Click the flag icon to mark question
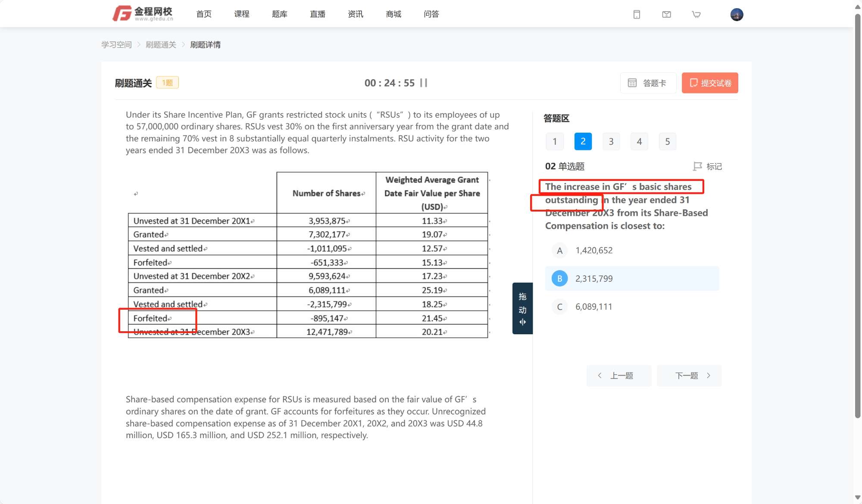This screenshot has width=862, height=504. 697,166
